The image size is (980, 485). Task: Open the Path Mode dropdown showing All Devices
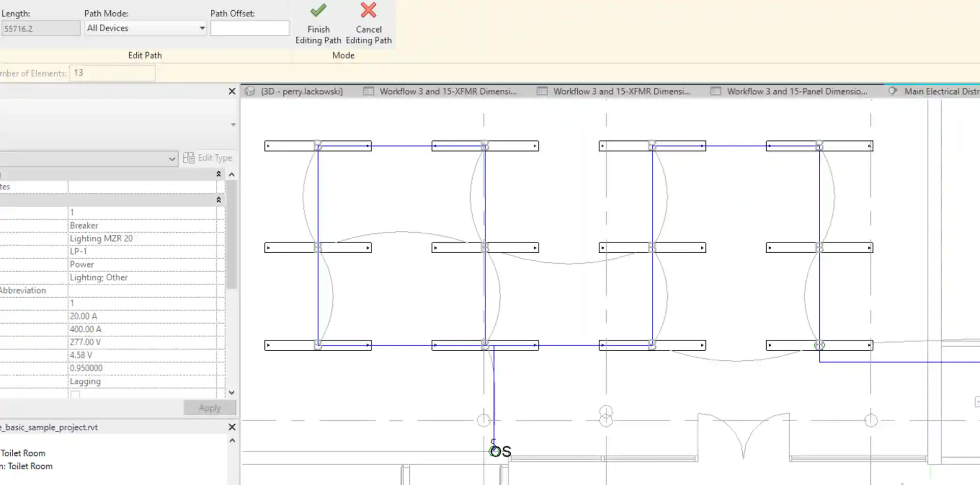click(x=201, y=28)
